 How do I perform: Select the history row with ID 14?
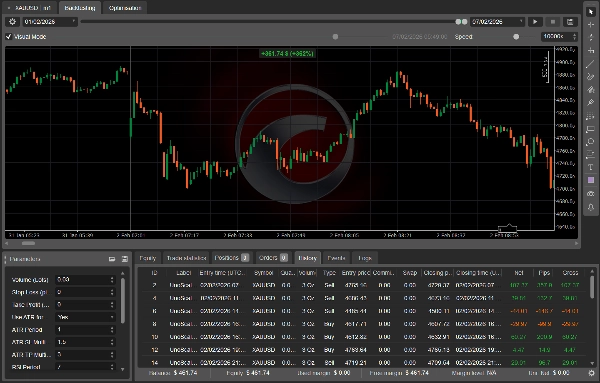click(365, 362)
